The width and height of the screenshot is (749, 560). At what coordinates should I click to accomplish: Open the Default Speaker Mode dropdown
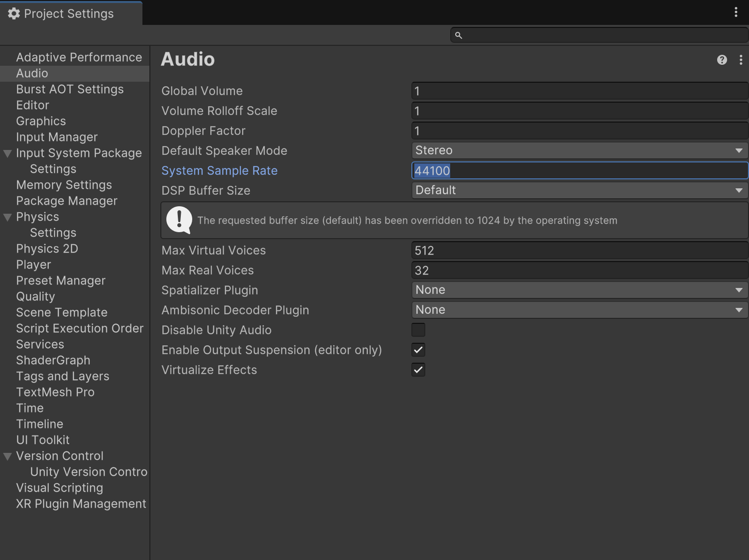coord(579,150)
